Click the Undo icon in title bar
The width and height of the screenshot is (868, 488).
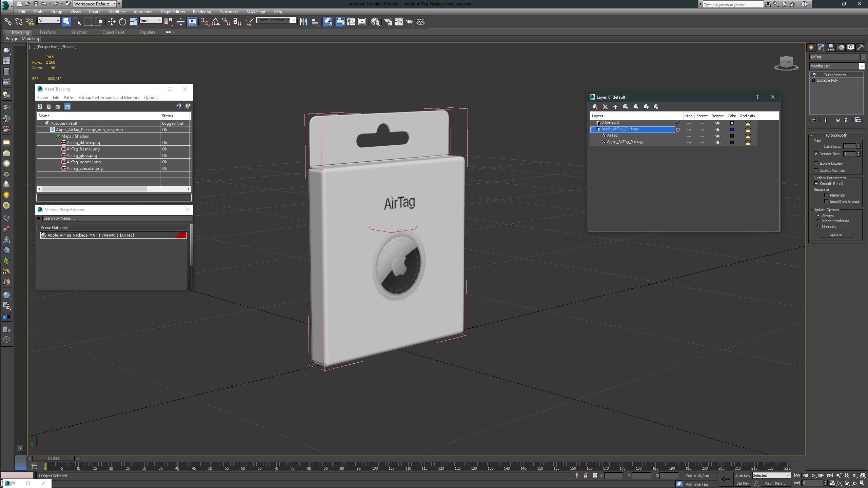tap(44, 4)
